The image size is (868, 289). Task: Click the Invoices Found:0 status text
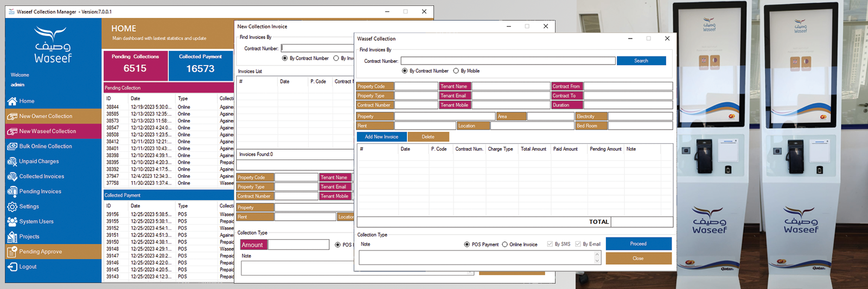point(256,155)
